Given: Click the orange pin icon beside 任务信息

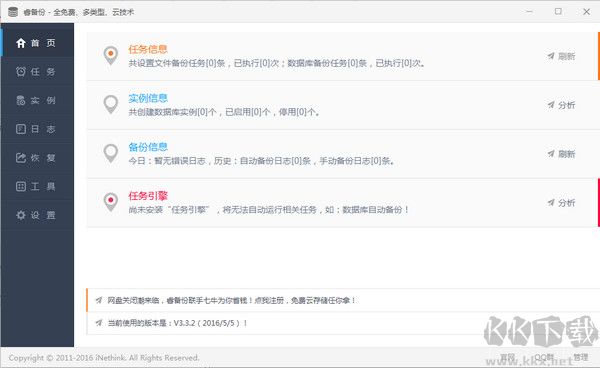Looking at the screenshot, I should pyautogui.click(x=111, y=55).
